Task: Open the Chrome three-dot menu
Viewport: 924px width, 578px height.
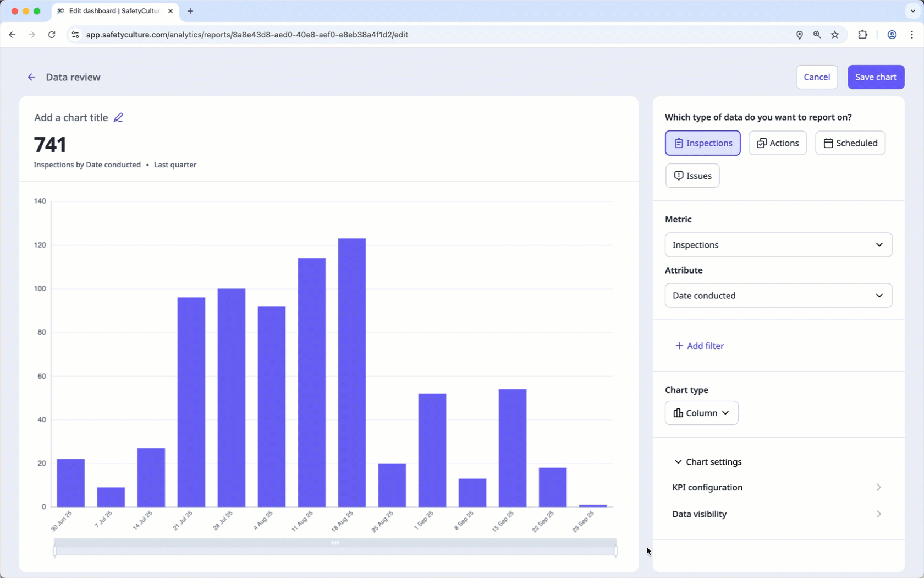Action: pyautogui.click(x=912, y=35)
